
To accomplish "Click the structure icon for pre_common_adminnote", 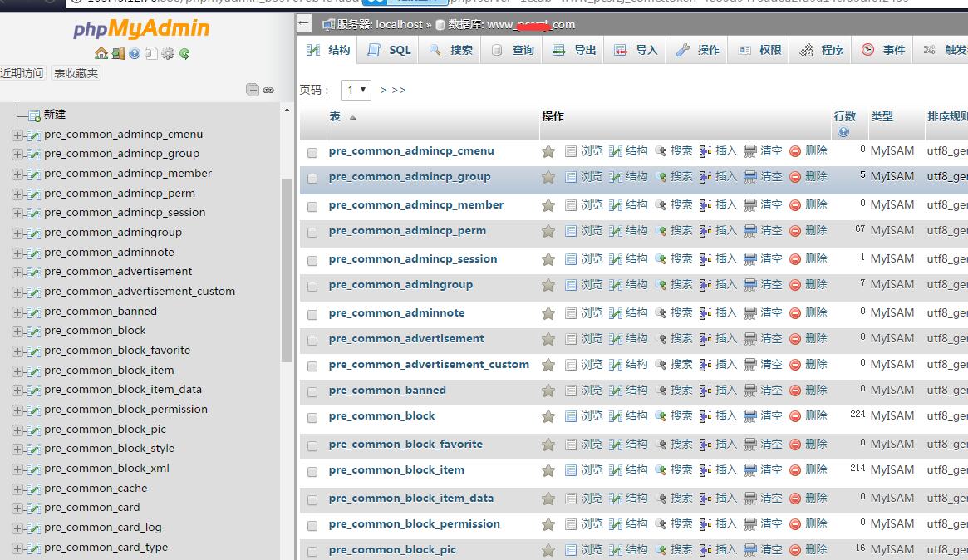I will (615, 313).
